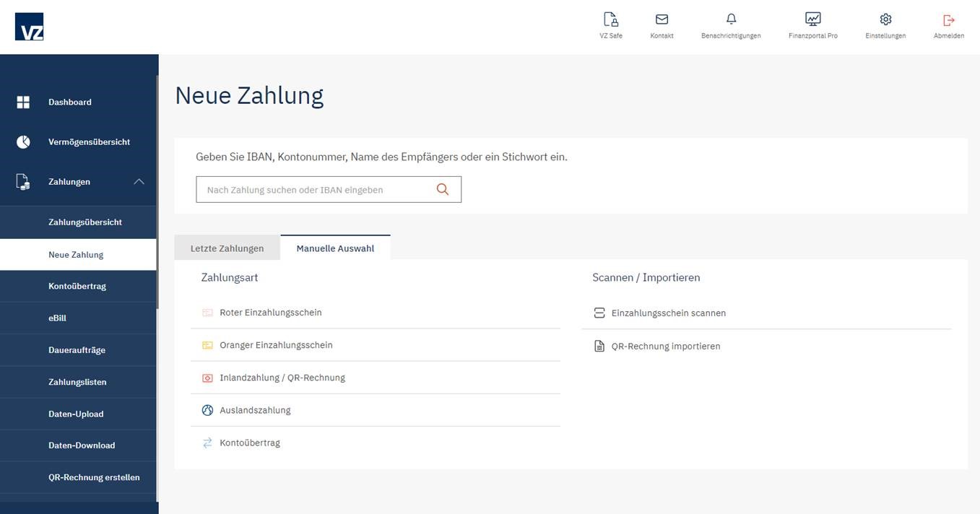This screenshot has height=514, width=980.
Task: Select the Manuelle Auswahl tab
Action: (335, 248)
